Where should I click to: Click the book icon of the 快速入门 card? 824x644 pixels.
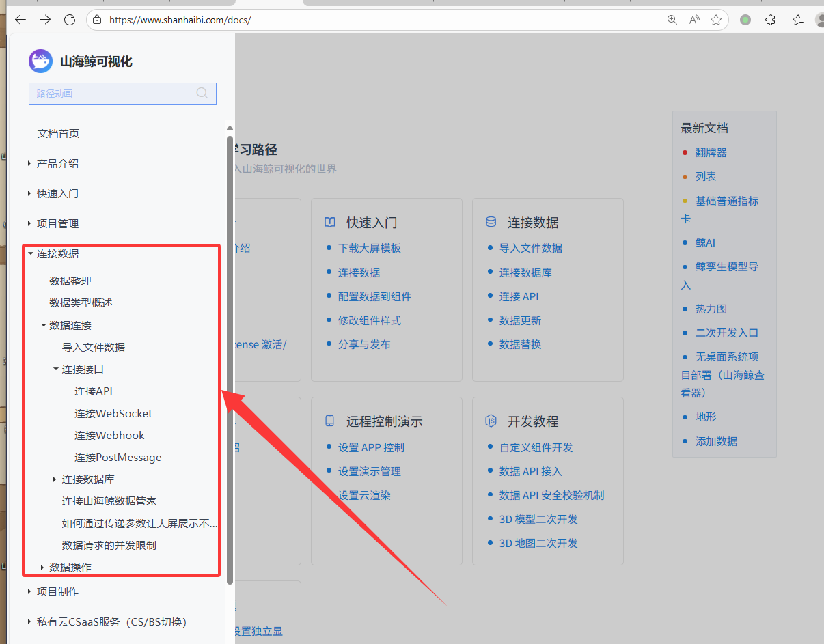(x=330, y=223)
